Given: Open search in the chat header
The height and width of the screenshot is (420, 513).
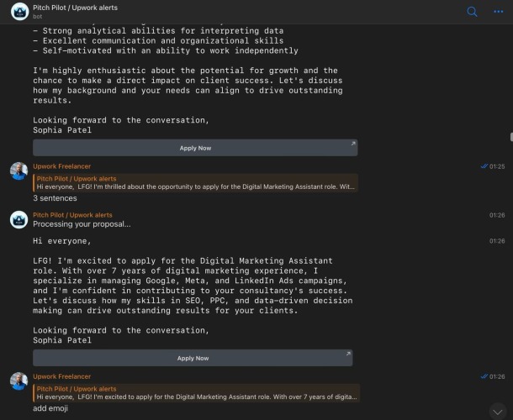Looking at the screenshot, I should [472, 12].
